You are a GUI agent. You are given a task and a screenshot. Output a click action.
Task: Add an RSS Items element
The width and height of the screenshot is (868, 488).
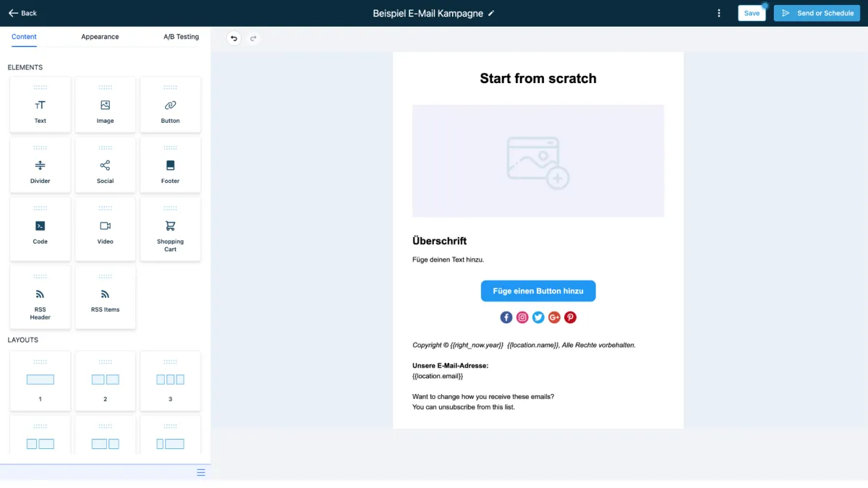tap(106, 297)
